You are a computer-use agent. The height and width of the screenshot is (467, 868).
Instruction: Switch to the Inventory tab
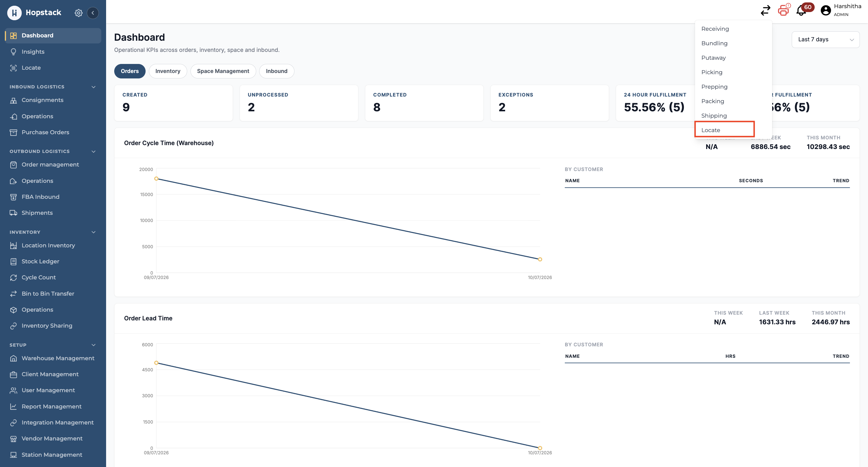[x=168, y=71]
